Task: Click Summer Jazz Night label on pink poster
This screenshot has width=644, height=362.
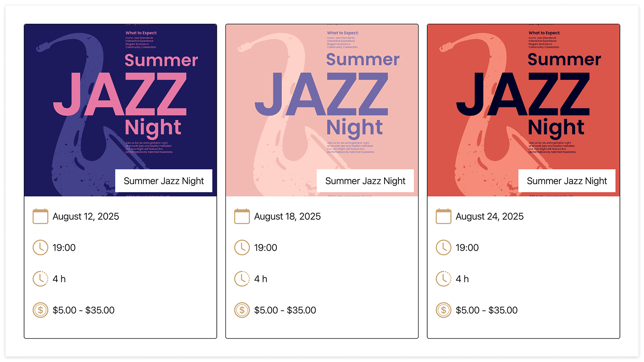Action: [365, 181]
